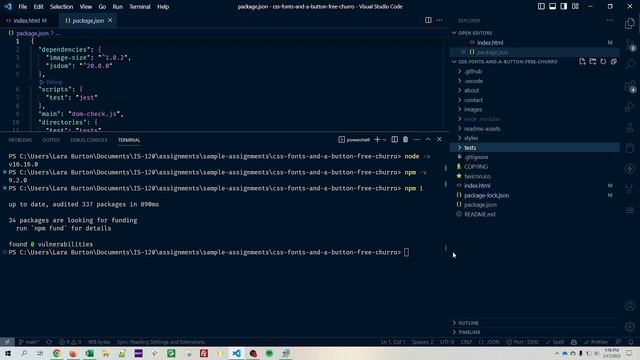The height and width of the screenshot is (360, 640).
Task: Open the Manage gear in activity bar
Action: point(630,327)
